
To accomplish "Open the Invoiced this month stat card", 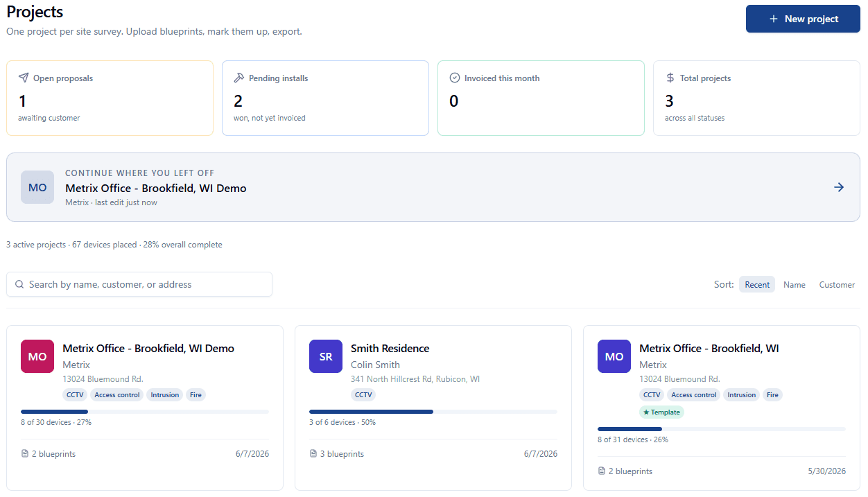I will tap(541, 98).
